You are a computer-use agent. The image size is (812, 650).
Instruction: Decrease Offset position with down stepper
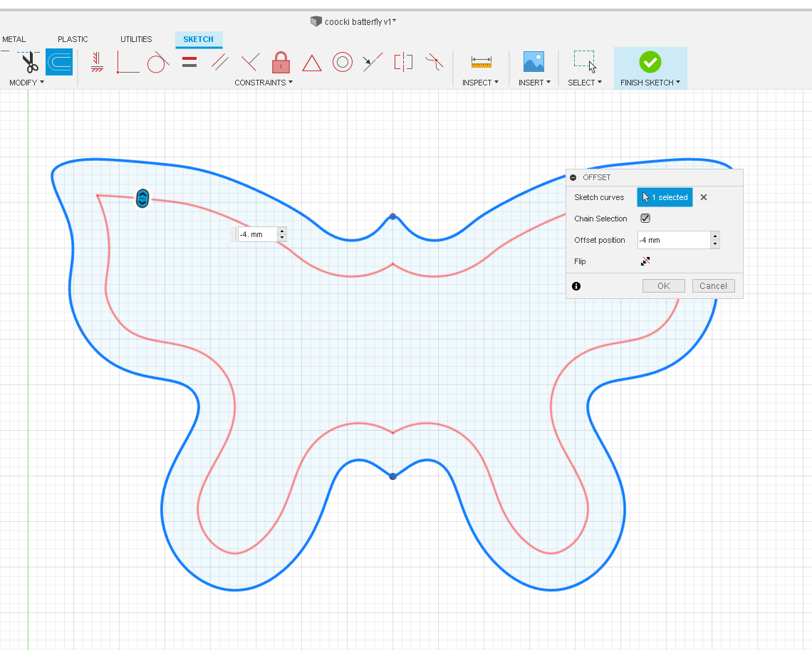click(715, 243)
